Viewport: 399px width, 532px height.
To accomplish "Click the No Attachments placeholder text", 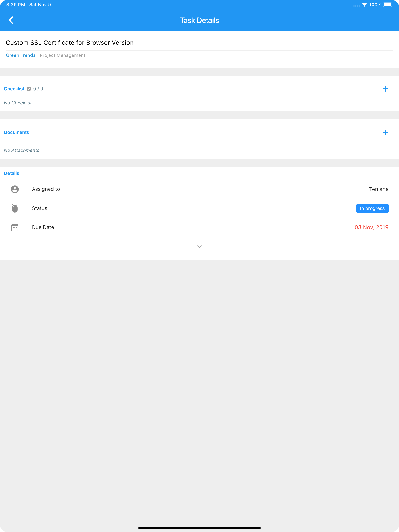I will 22,150.
